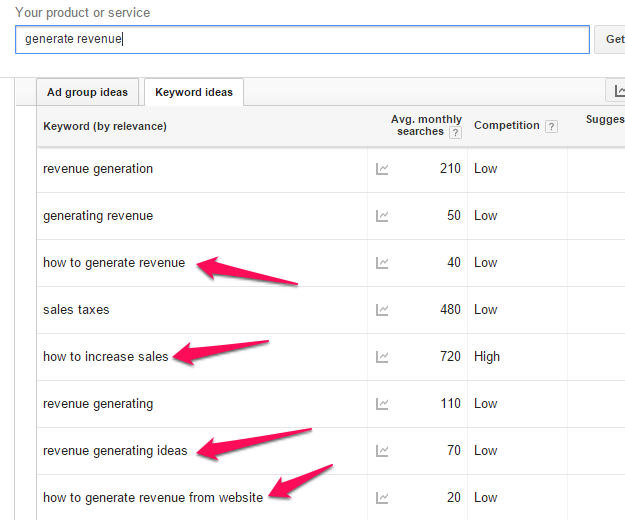Open trend chart icon for revenue generating ideas
625x520 pixels.
pos(382,451)
